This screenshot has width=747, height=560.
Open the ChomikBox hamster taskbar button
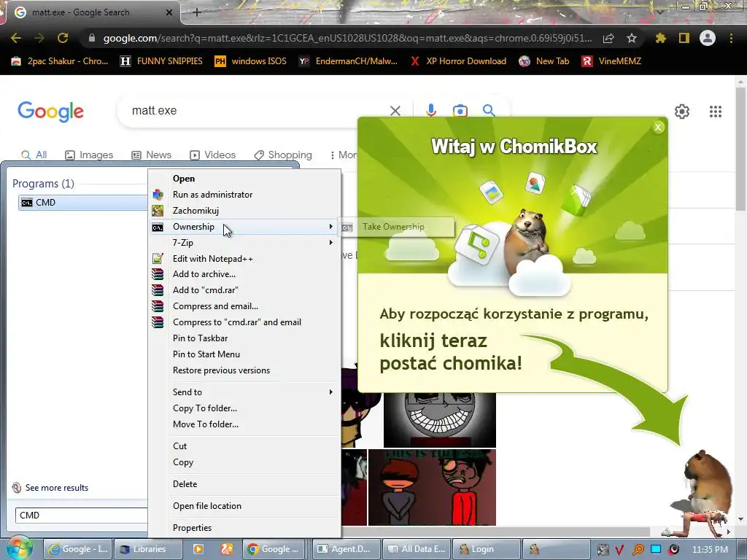(x=555, y=549)
